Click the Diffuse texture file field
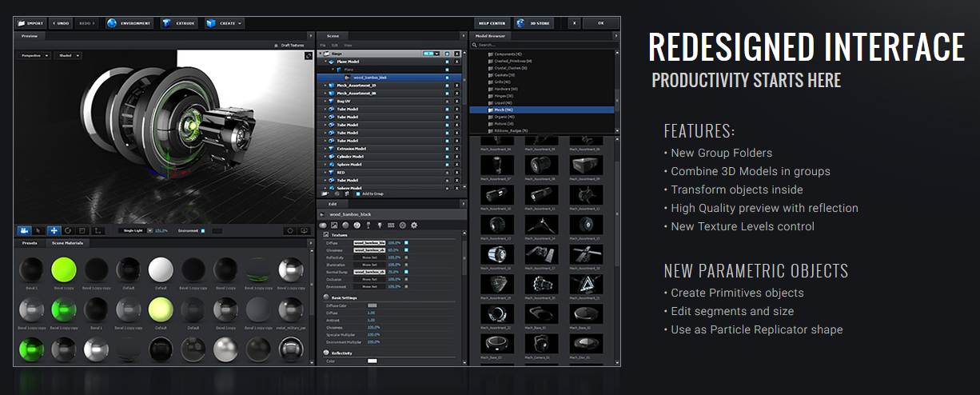 370,242
